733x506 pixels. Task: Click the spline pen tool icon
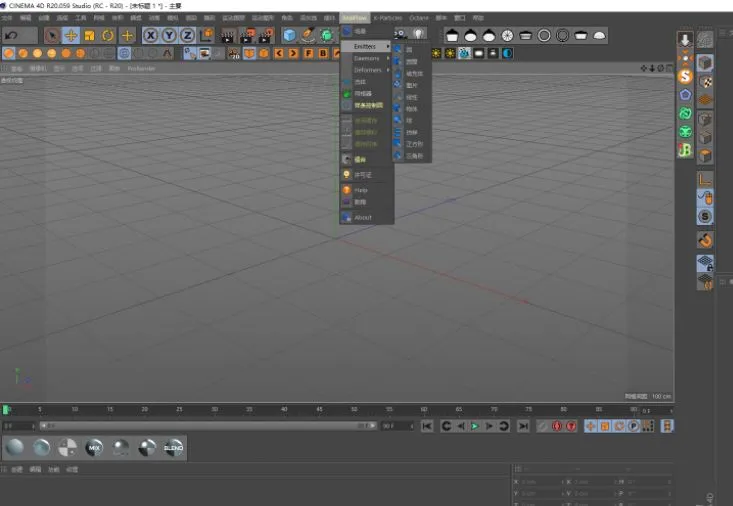point(308,36)
